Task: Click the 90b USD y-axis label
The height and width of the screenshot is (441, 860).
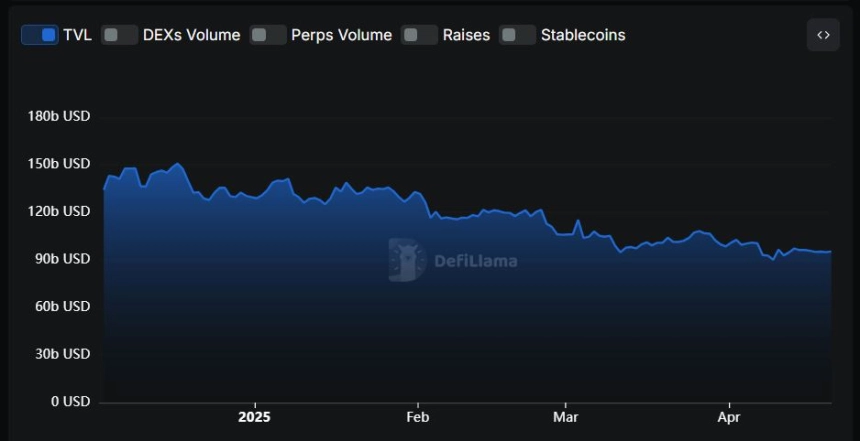Action: (x=63, y=258)
